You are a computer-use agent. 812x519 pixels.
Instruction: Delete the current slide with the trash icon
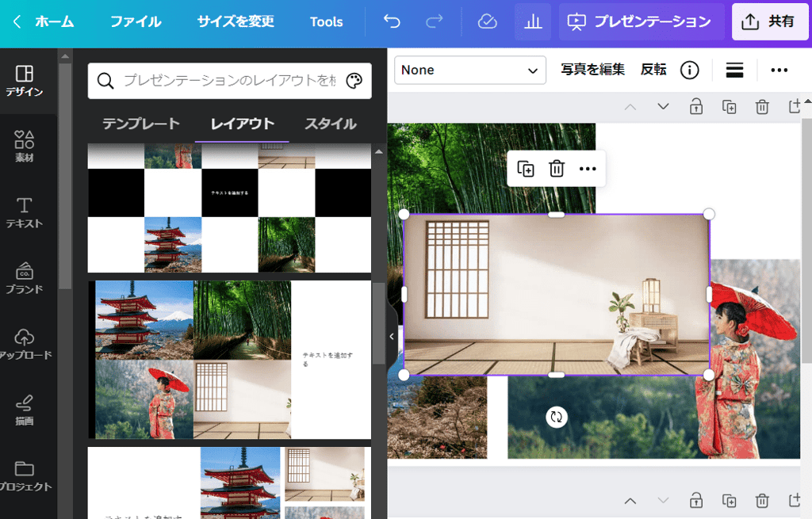click(x=762, y=107)
